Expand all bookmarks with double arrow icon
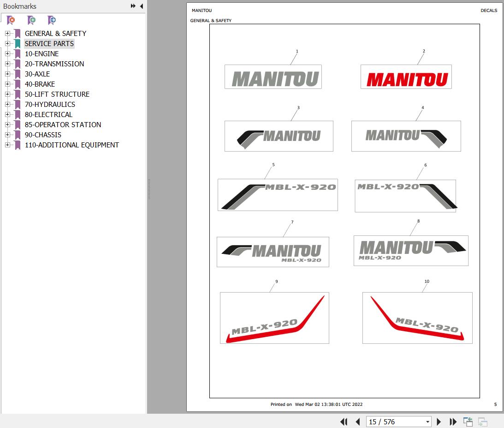 click(133, 6)
